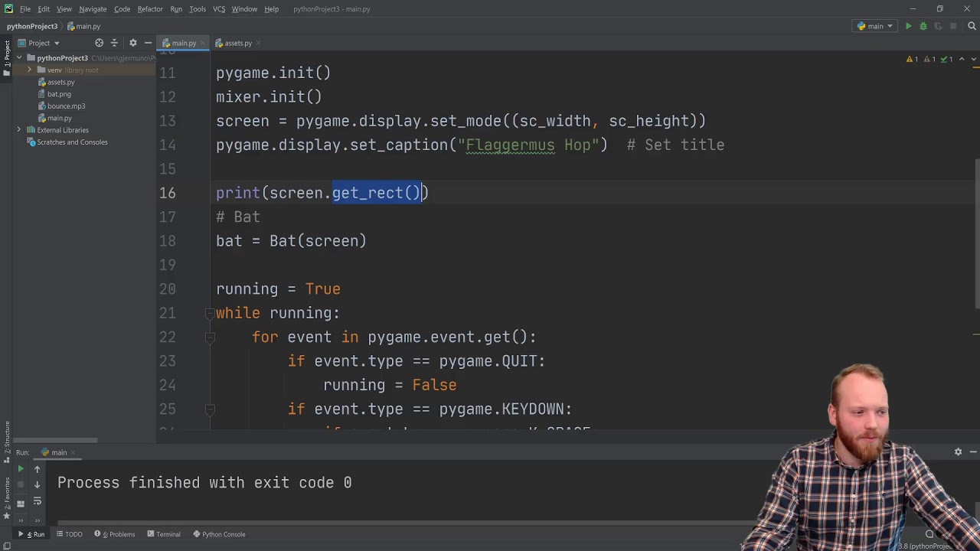Open Project view dropdown selector
Image resolution: width=980 pixels, height=551 pixels.
(38, 43)
